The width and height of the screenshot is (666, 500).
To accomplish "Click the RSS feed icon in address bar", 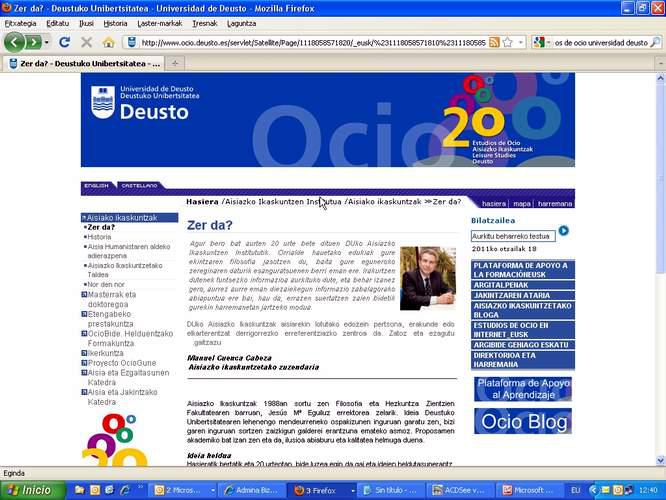I will click(494, 42).
